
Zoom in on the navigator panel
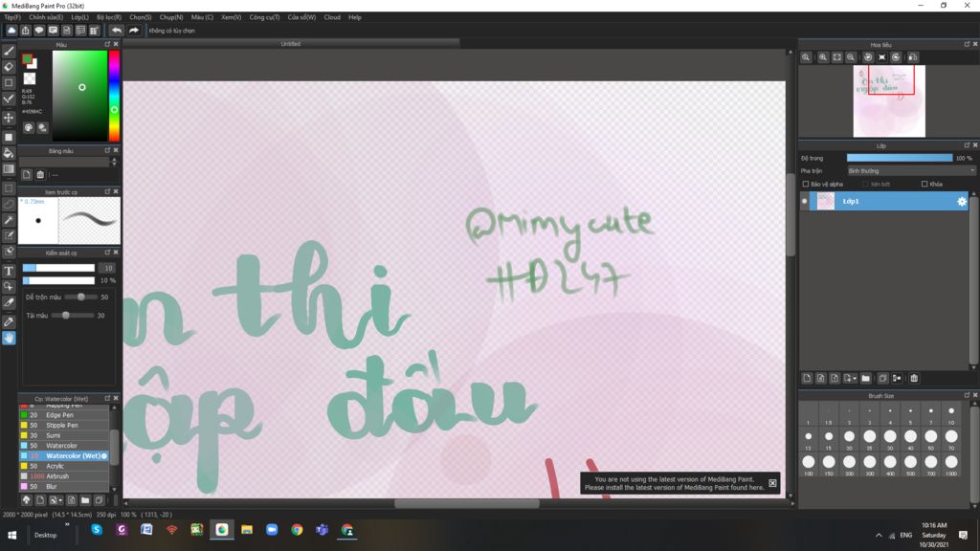[x=823, y=57]
